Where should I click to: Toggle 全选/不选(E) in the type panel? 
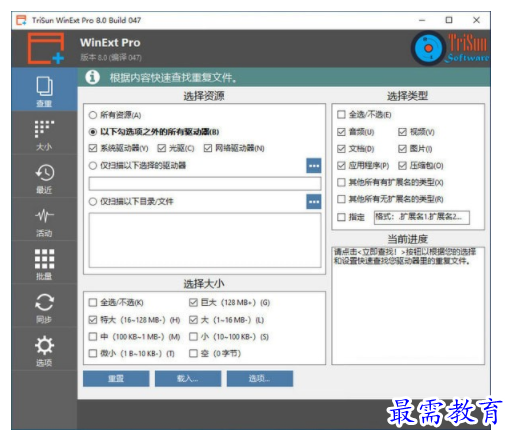coord(364,115)
